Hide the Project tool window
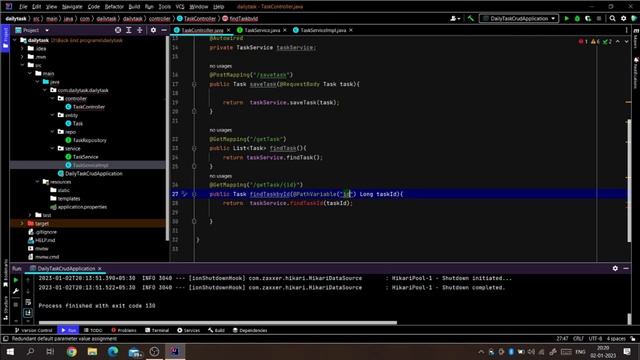 pyautogui.click(x=164, y=30)
